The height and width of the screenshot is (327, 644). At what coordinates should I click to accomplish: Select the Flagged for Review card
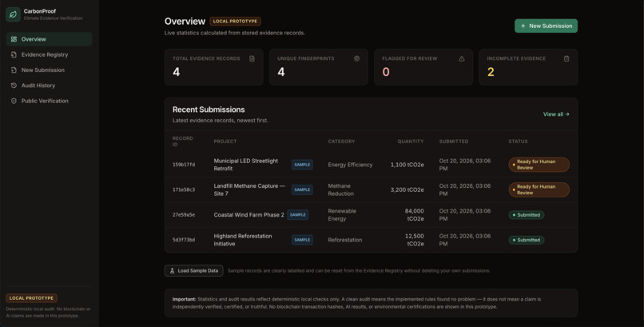click(423, 67)
